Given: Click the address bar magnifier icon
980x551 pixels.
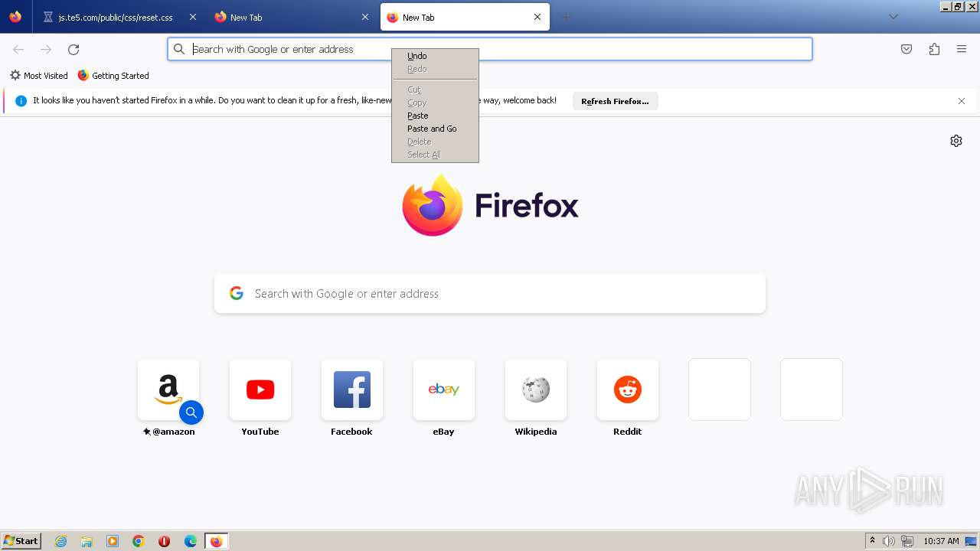Looking at the screenshot, I should (179, 49).
